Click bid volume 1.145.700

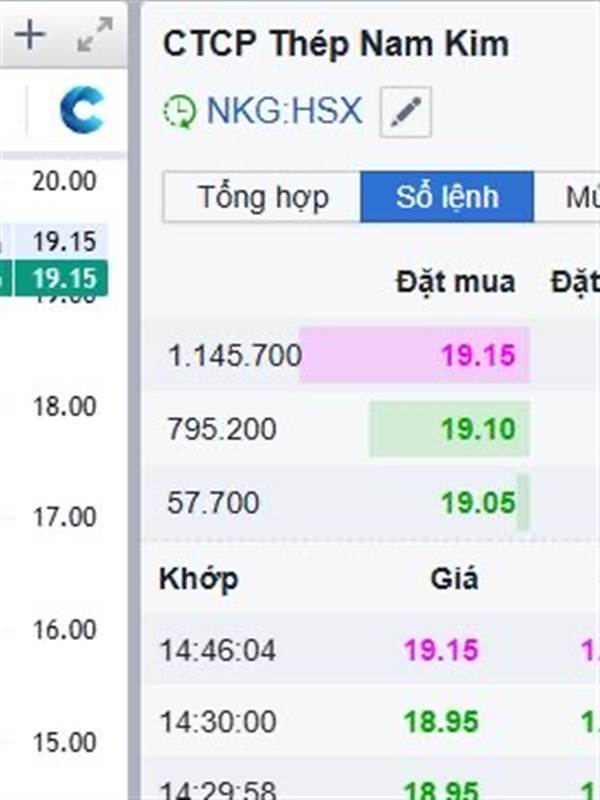click(235, 355)
